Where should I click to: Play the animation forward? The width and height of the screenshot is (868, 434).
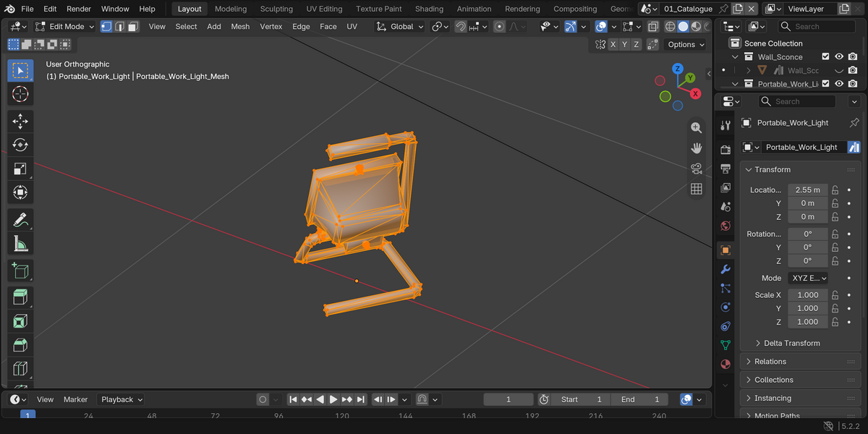pos(333,399)
